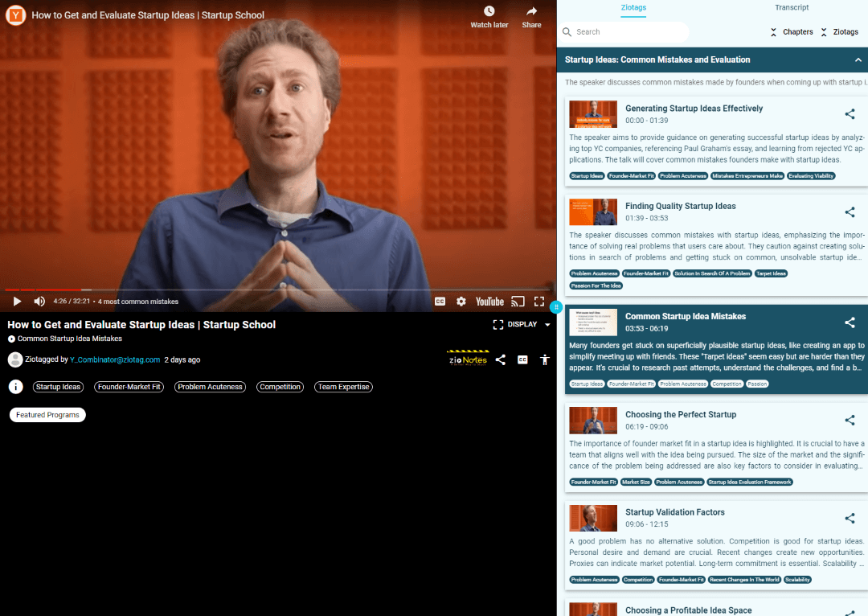Collapse Startup Ideas section header chevron

coord(858,60)
